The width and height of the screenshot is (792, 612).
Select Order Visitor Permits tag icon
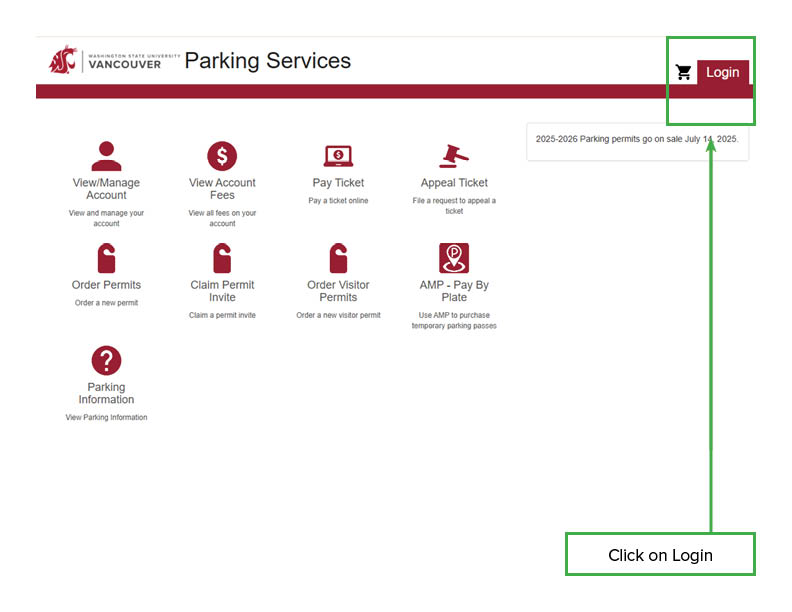pyautogui.click(x=338, y=258)
